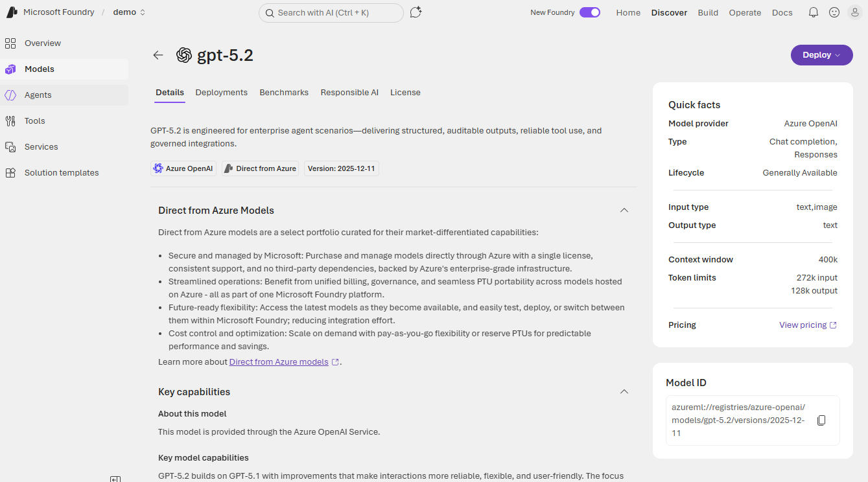The image size is (868, 482).
Task: Click the Tools wrench icon
Action: (x=10, y=121)
